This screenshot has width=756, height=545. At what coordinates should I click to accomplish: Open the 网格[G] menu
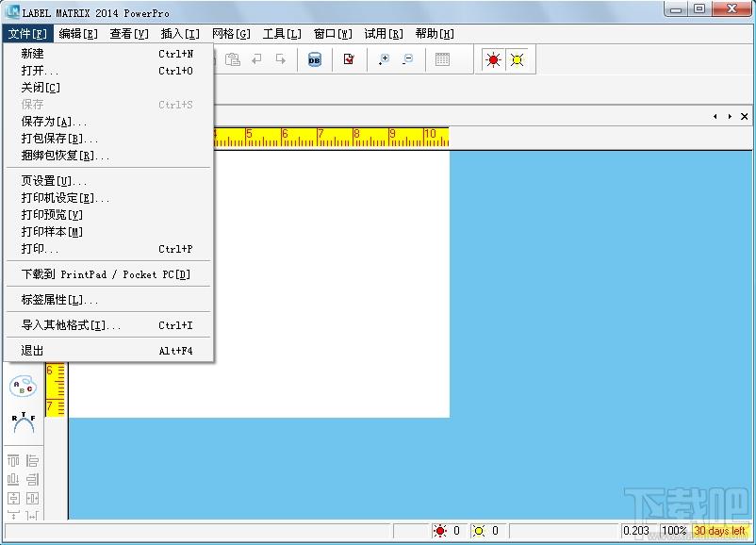[x=231, y=34]
